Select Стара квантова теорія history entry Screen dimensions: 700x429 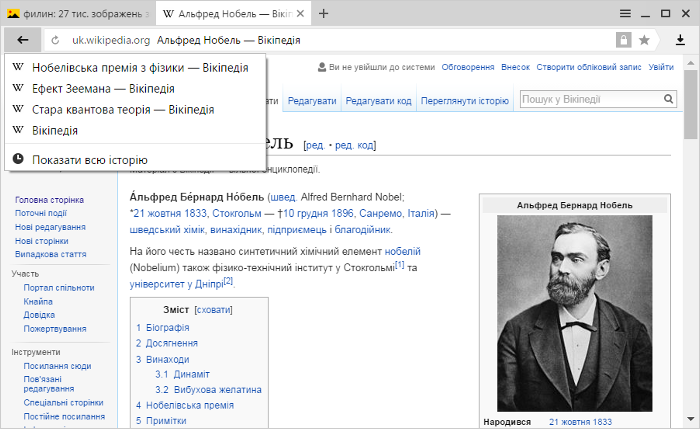coord(135,109)
